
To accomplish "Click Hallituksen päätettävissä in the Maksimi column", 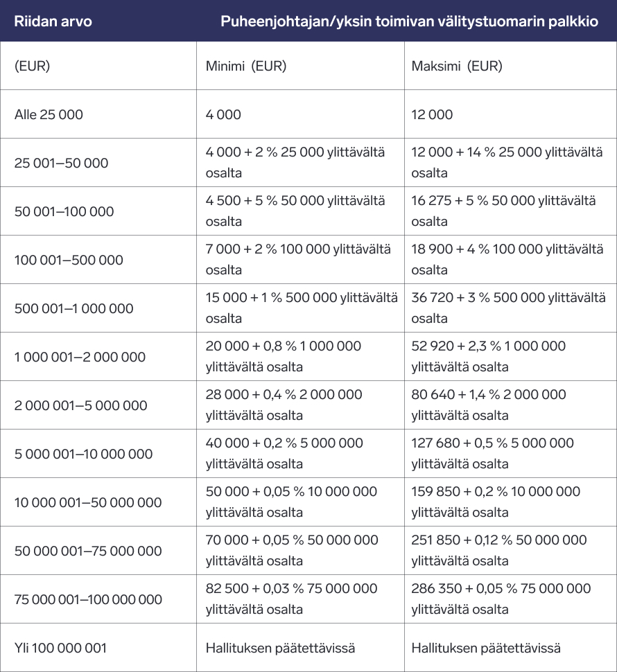I will 486,648.
